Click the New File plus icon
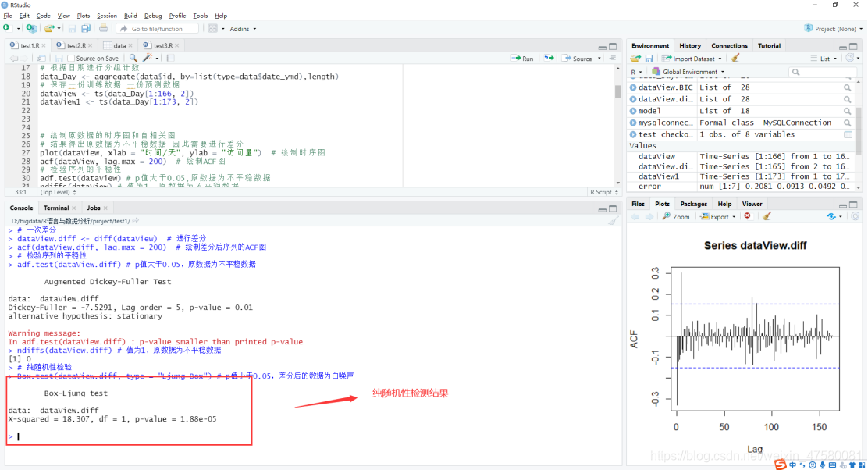 point(7,28)
